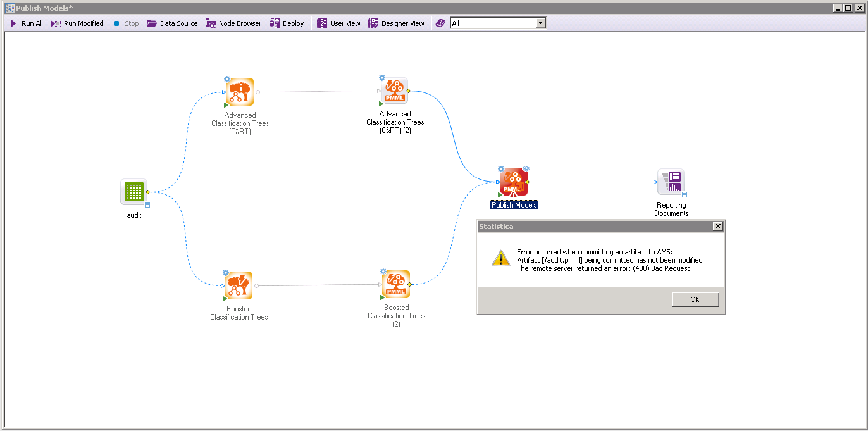The image size is (868, 431).
Task: Click the Boosted Classification Trees label
Action: point(239,313)
